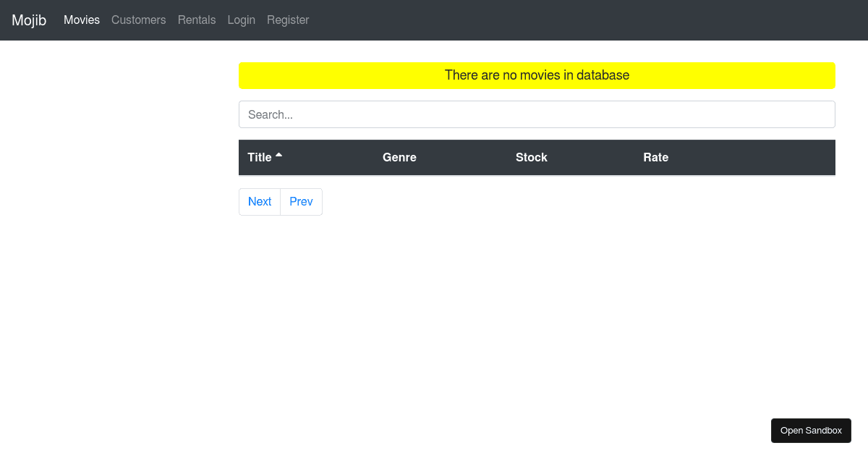Screen dimensions: 868x456
Task: Open the Rentals page
Action: pyautogui.click(x=196, y=20)
